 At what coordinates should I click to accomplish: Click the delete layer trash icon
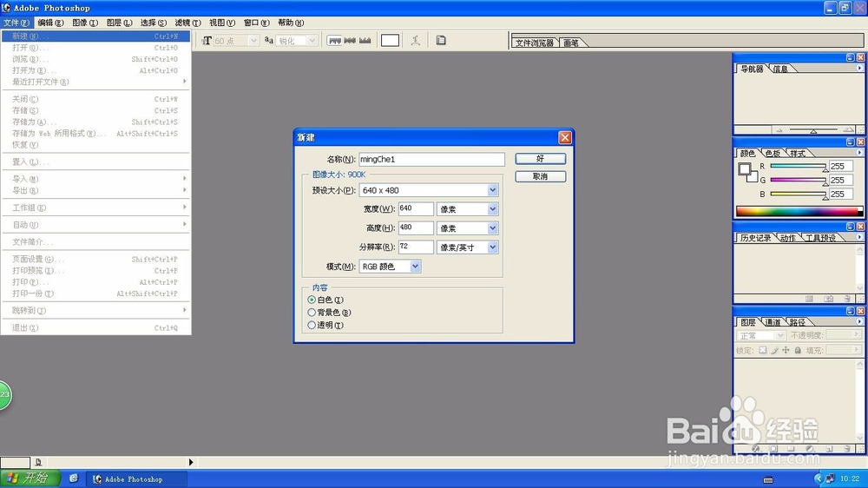click(x=847, y=449)
